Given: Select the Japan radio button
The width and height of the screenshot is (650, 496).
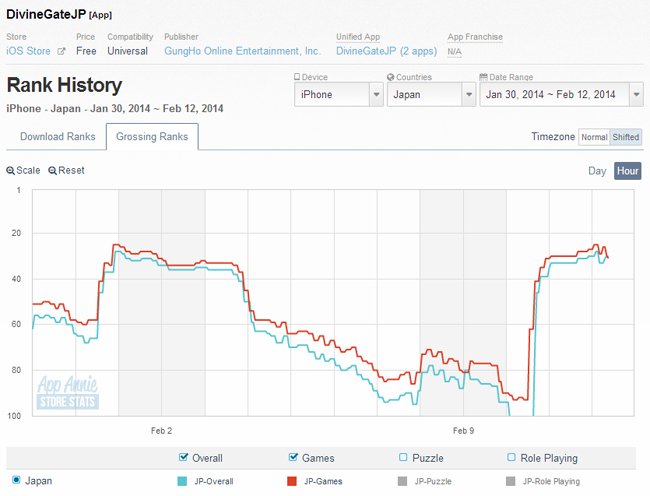Looking at the screenshot, I should pos(14,480).
